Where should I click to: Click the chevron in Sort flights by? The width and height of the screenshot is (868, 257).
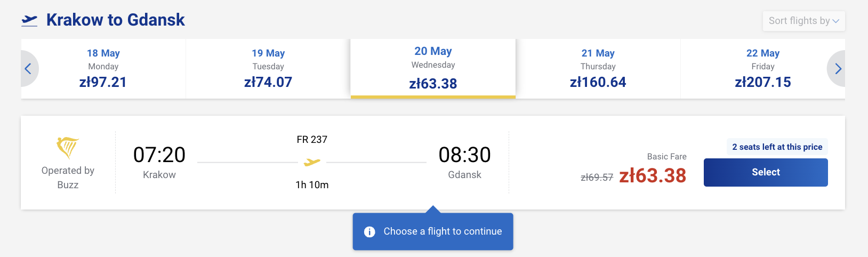pos(835,21)
